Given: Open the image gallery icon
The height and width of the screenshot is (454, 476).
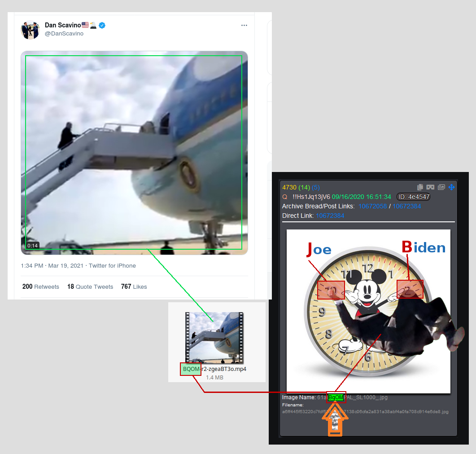Looking at the screenshot, I should click(441, 187).
